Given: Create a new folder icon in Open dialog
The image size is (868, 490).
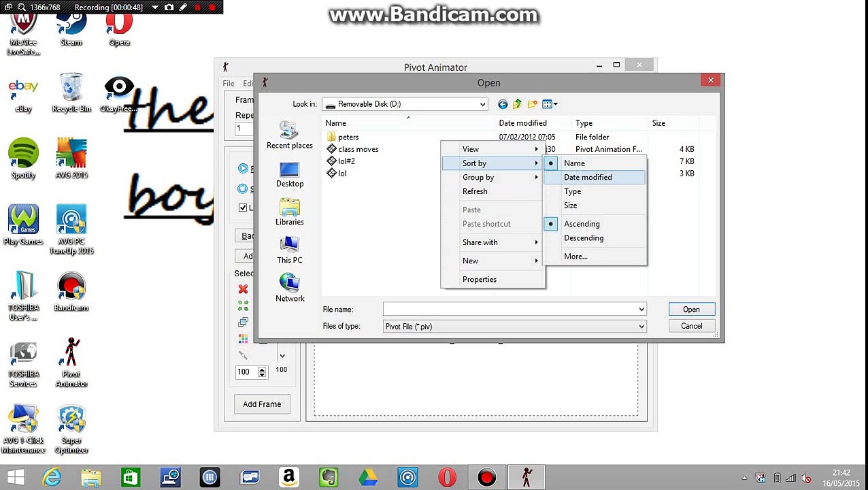Looking at the screenshot, I should 532,104.
